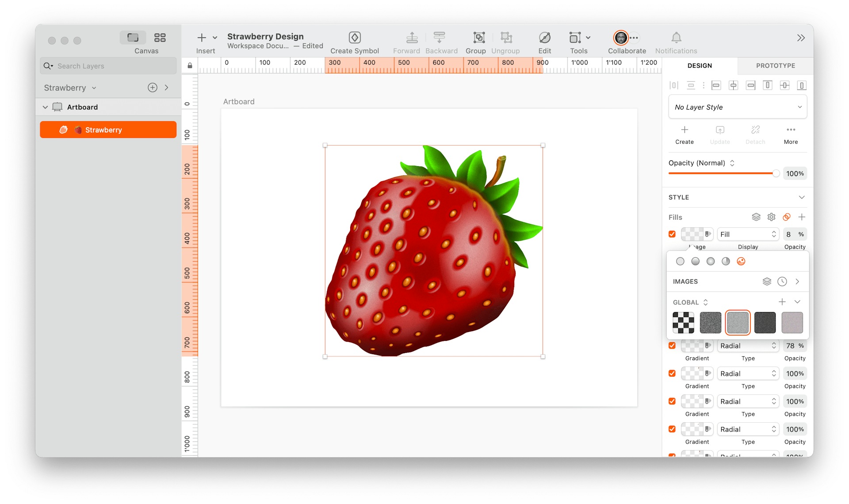
Task: Switch to the Prototype tab
Action: [x=775, y=65]
